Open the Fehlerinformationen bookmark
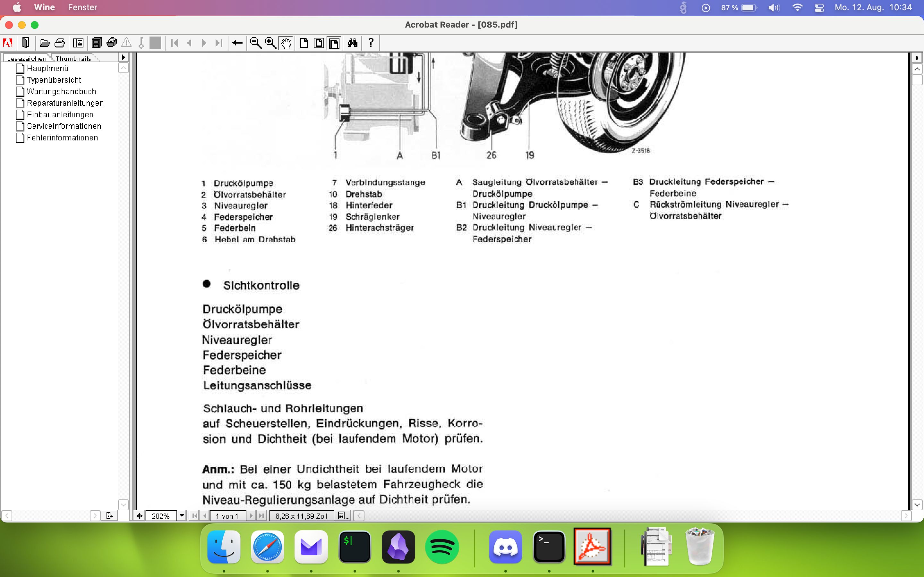The height and width of the screenshot is (577, 924). (x=62, y=138)
